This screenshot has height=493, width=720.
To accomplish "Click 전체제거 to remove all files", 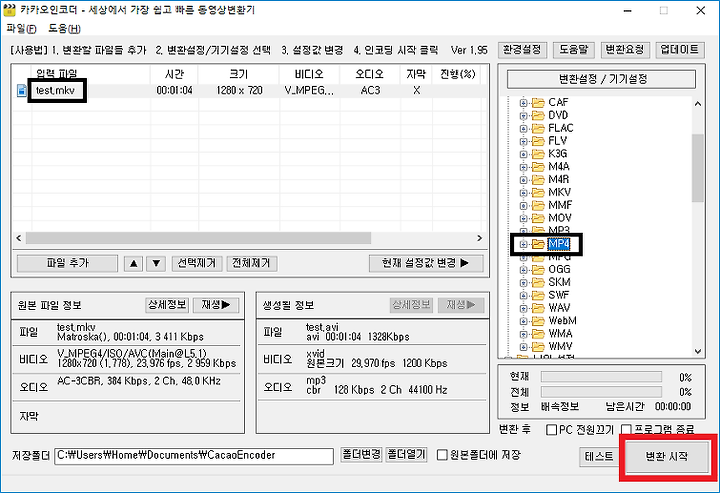I will pos(251,263).
